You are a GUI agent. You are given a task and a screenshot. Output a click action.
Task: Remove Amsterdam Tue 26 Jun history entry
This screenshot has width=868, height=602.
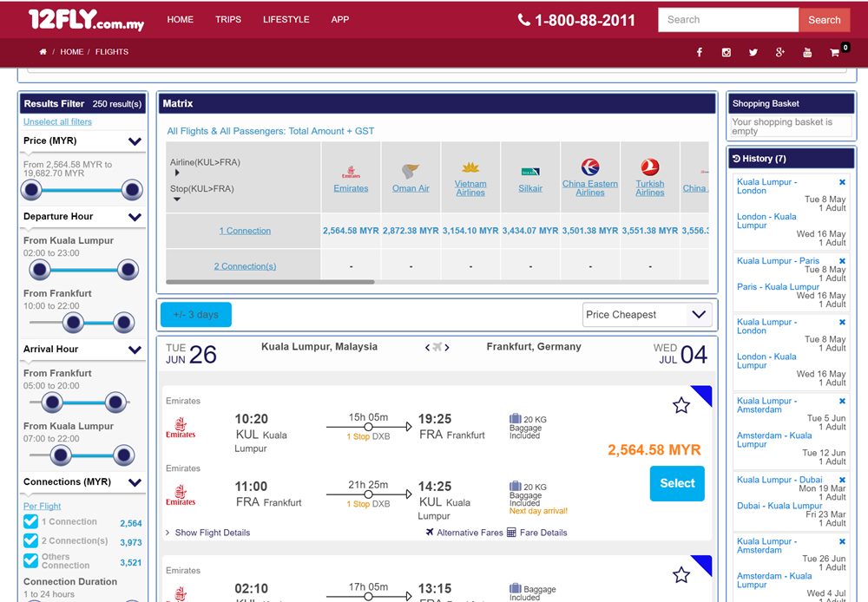coord(842,541)
